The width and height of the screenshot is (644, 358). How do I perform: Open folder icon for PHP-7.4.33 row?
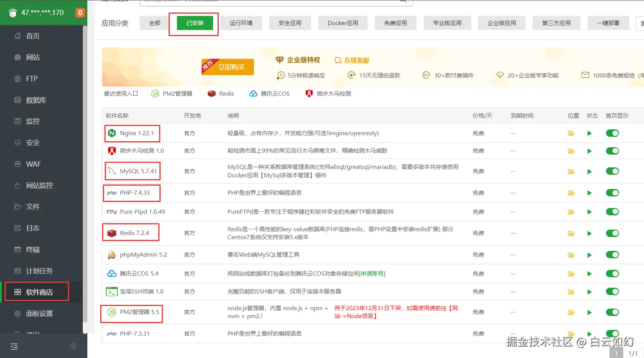[571, 193]
